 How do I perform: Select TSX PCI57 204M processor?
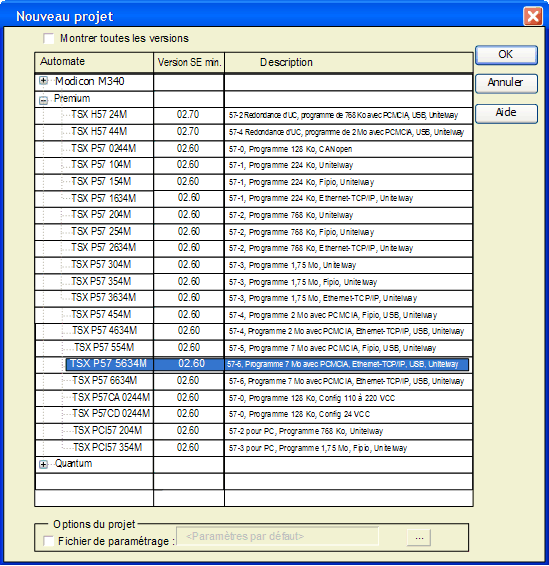coord(108,430)
